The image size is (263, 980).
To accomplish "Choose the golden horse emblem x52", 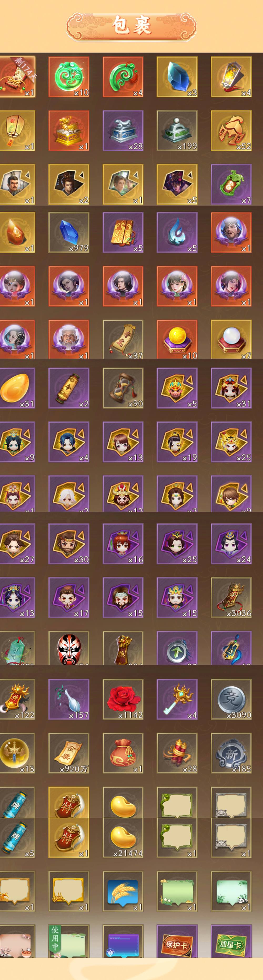I will (231, 131).
